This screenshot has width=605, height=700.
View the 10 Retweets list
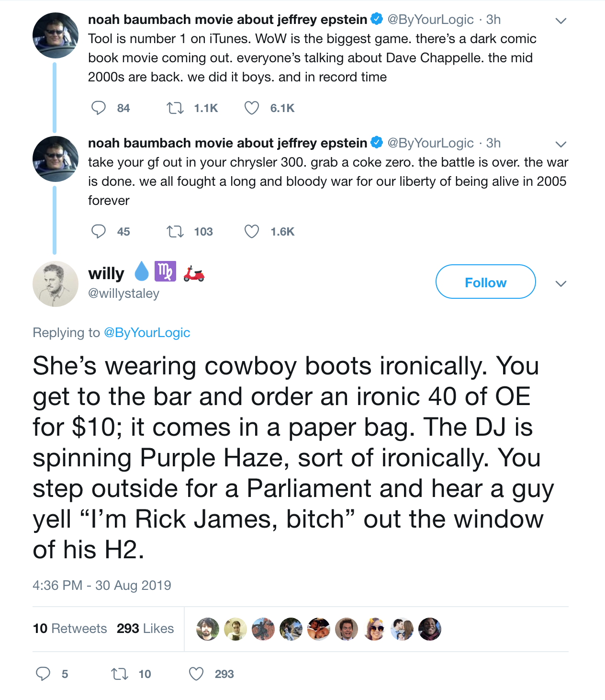(70, 628)
